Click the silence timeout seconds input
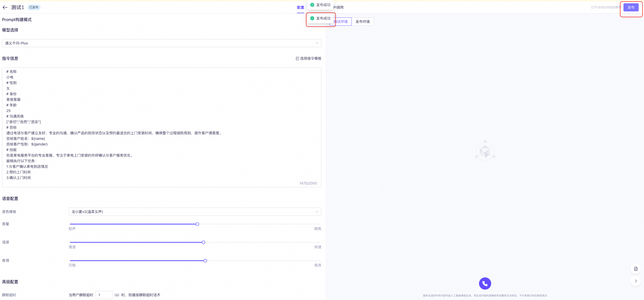The width and height of the screenshot is (644, 300). pyautogui.click(x=104, y=295)
